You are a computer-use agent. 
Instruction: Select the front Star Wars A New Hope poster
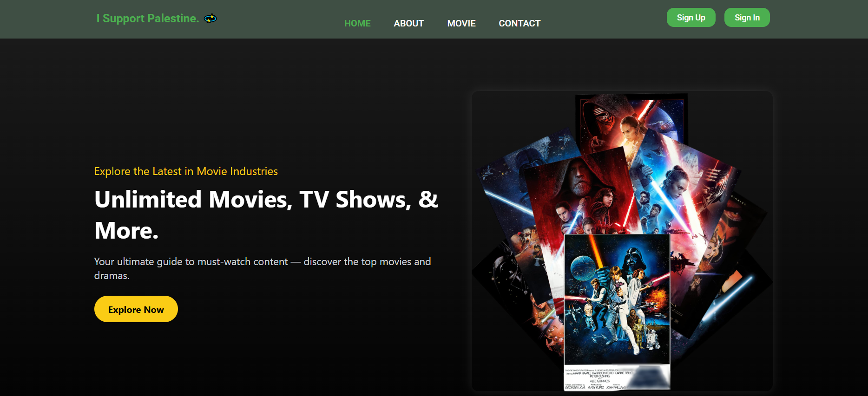(617, 312)
